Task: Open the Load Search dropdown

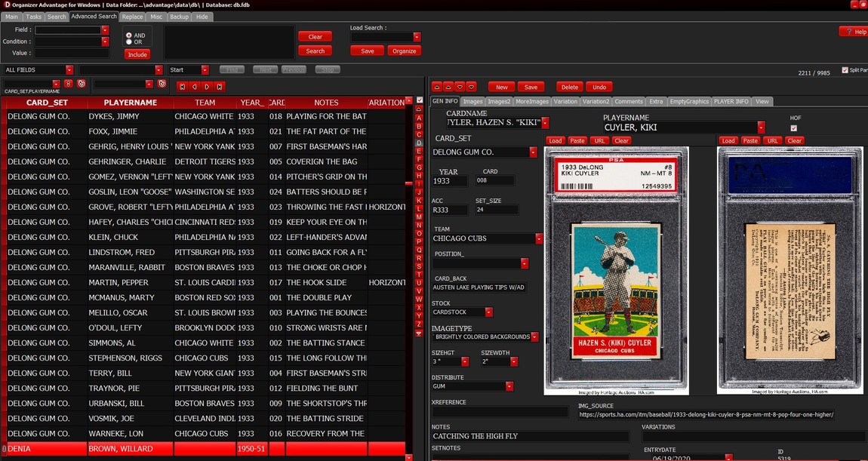Action: pos(417,37)
